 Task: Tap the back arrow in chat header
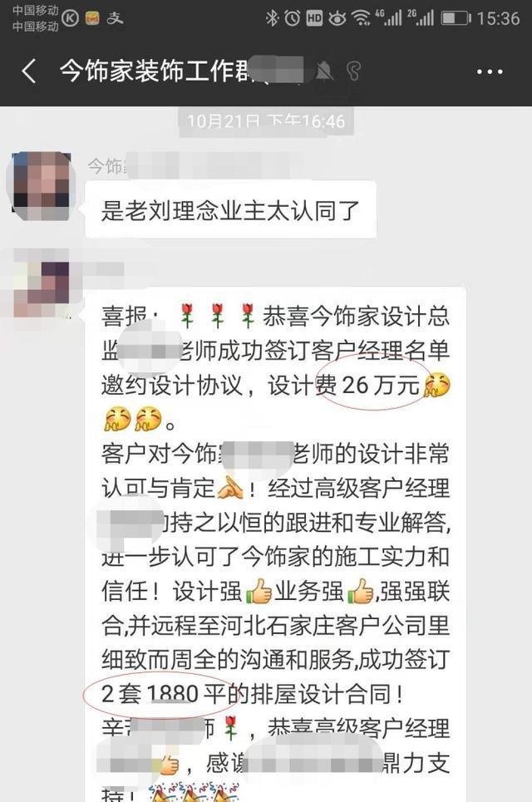[29, 71]
